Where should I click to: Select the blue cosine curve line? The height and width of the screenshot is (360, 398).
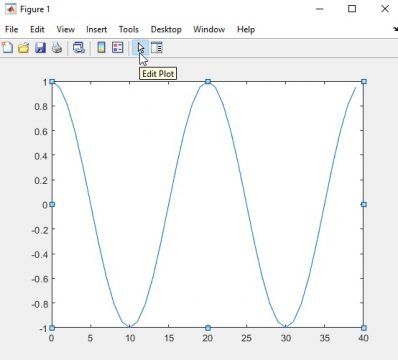[x=168, y=205]
